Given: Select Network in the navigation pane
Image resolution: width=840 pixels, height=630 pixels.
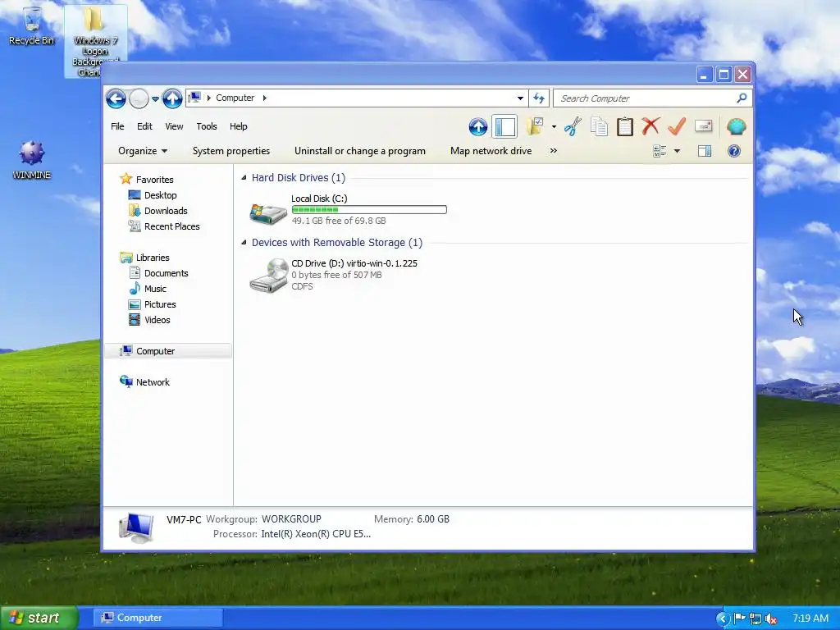Looking at the screenshot, I should pos(153,382).
